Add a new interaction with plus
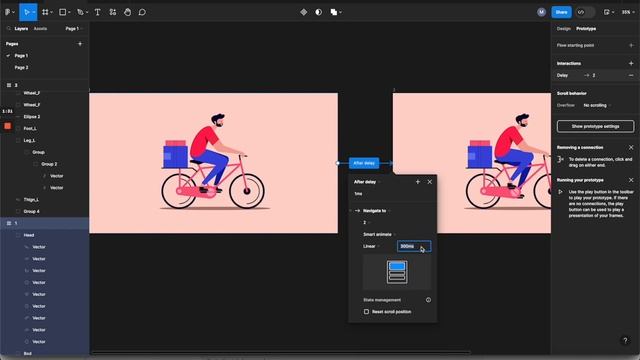640x360 pixels. coord(631,63)
